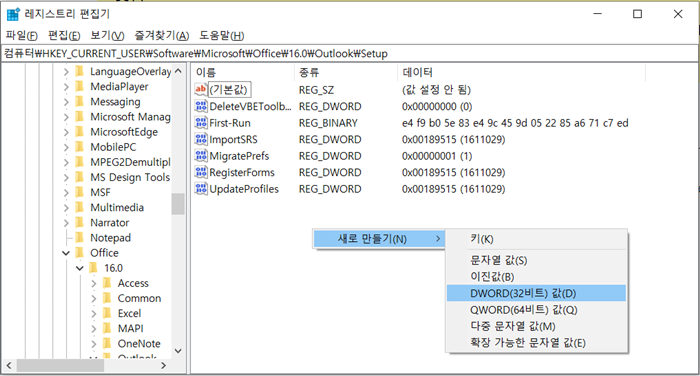Viewport: 700px width, 376px height.
Task: Click the Microsoft Manag folder icon
Action: [80, 117]
